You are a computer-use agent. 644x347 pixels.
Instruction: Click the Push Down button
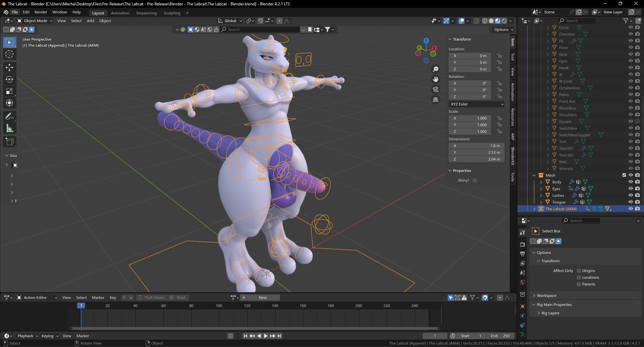tap(151, 298)
